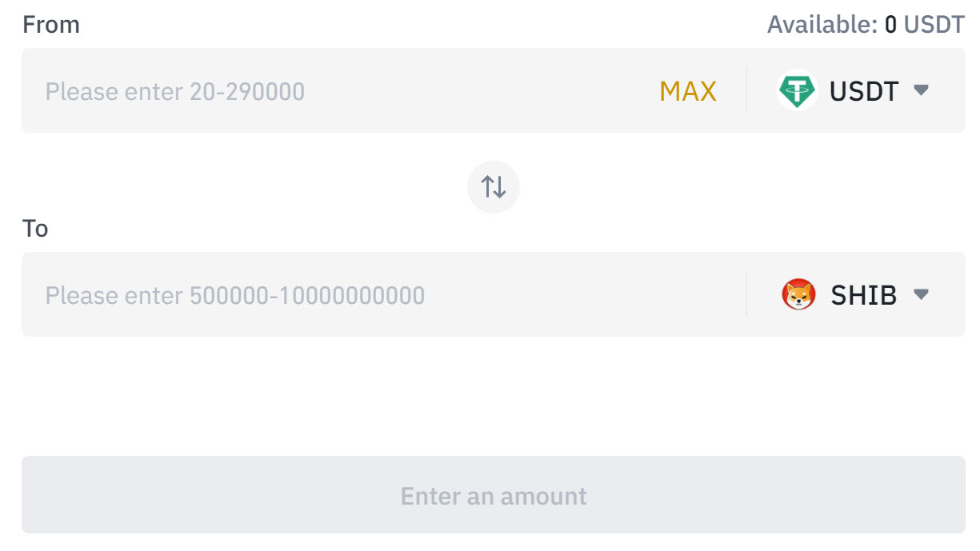Click the Enter an amount button

(x=494, y=495)
